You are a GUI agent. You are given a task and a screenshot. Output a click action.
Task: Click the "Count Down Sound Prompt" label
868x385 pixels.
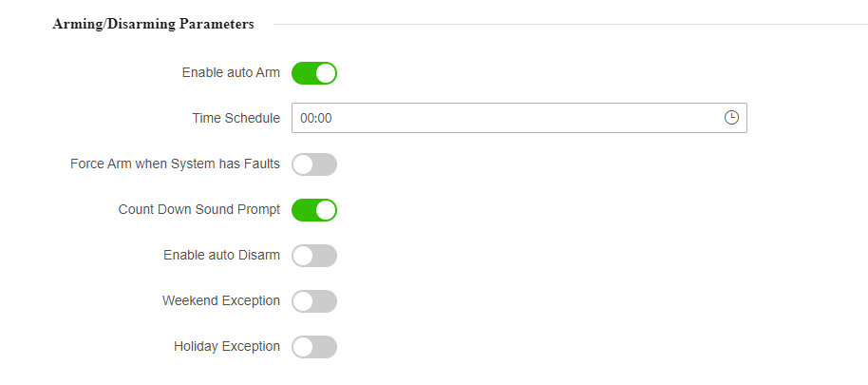coord(198,210)
